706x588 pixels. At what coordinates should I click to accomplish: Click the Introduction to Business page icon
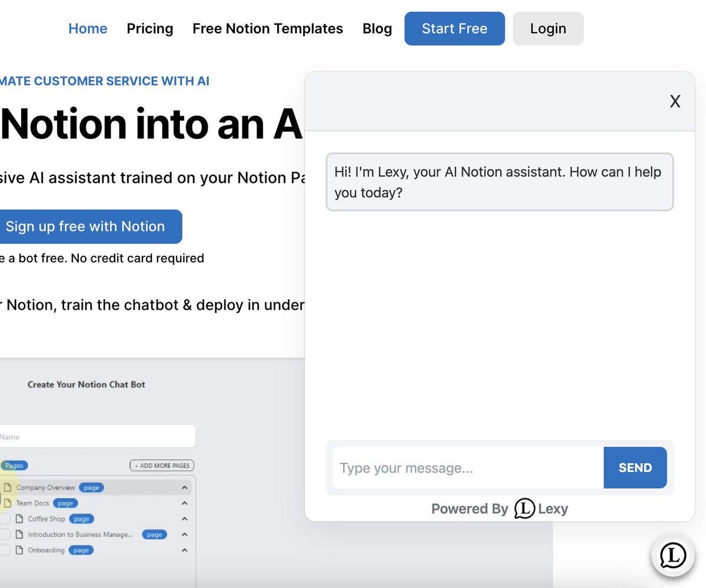19,534
